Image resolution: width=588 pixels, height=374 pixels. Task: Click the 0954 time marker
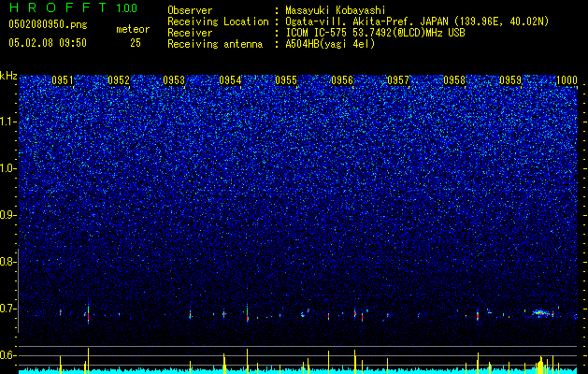pyautogui.click(x=230, y=80)
